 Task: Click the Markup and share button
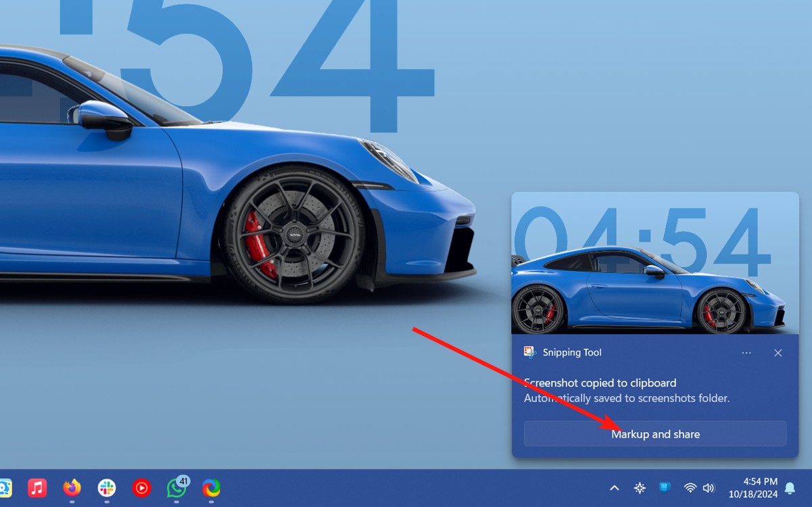(655, 434)
